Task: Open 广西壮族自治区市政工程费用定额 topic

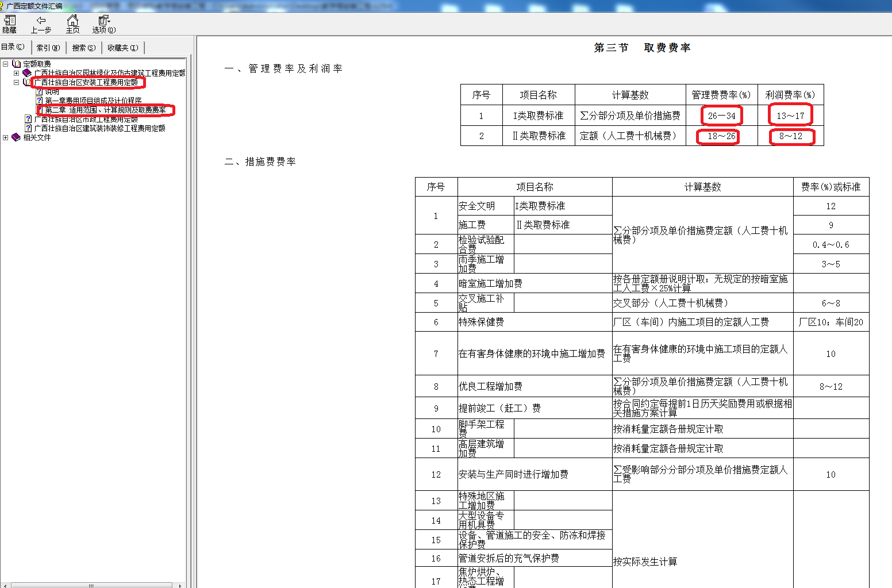Action: [x=86, y=119]
